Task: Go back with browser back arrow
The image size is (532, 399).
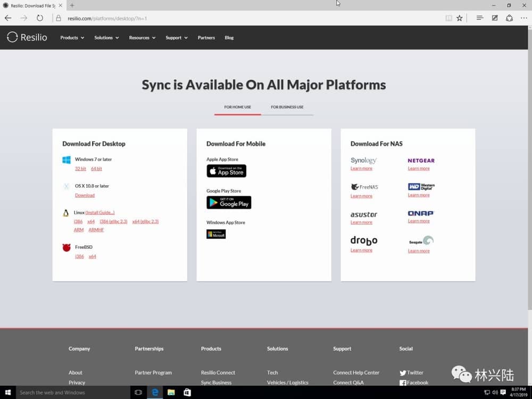Action: [8, 18]
